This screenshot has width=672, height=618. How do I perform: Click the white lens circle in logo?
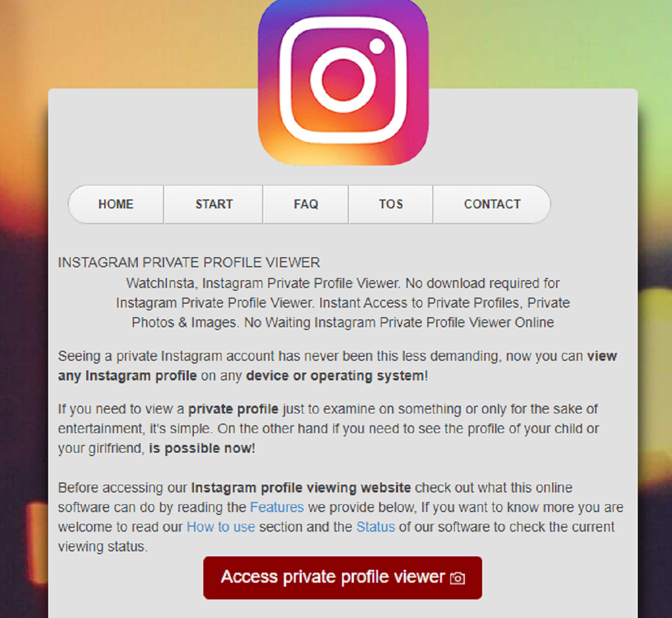click(x=343, y=80)
